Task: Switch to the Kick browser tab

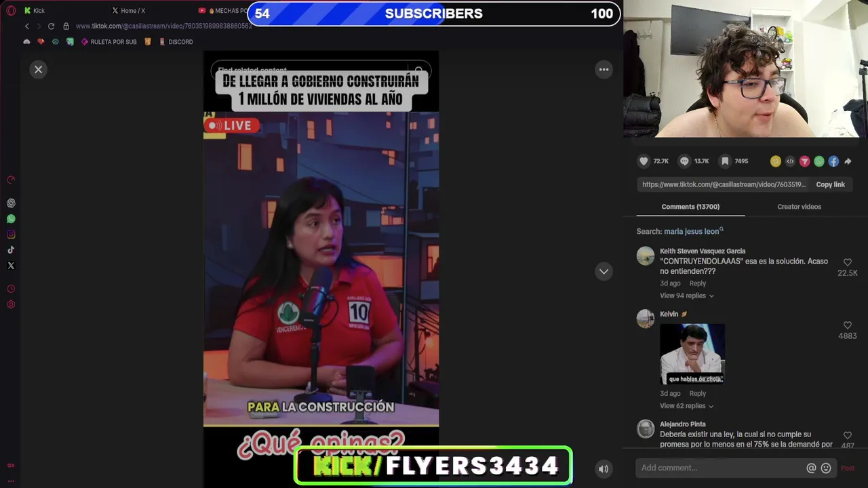Action: (x=34, y=11)
